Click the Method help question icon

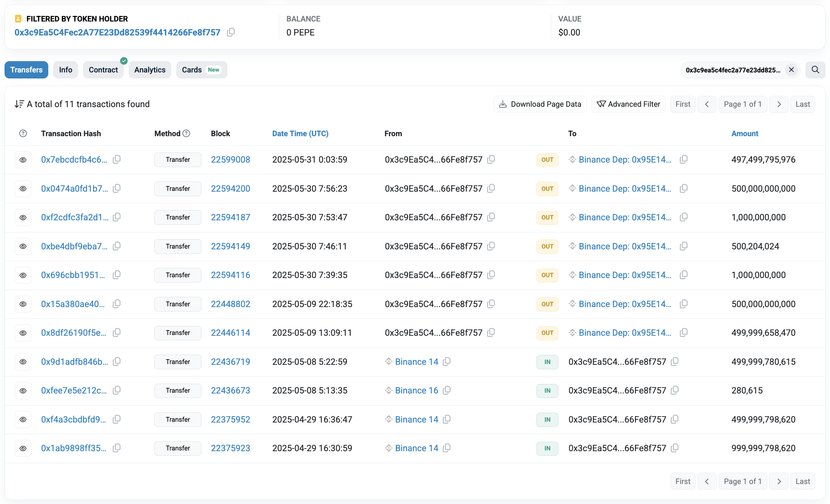click(186, 134)
